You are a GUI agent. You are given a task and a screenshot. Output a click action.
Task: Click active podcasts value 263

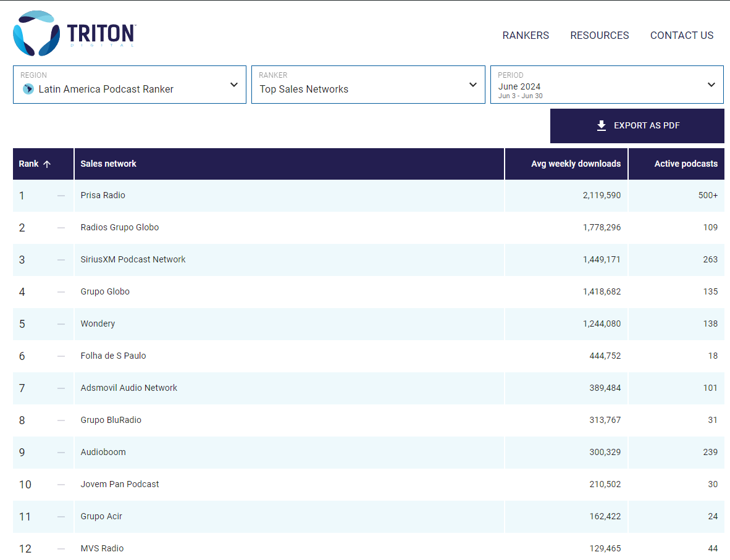pos(710,259)
